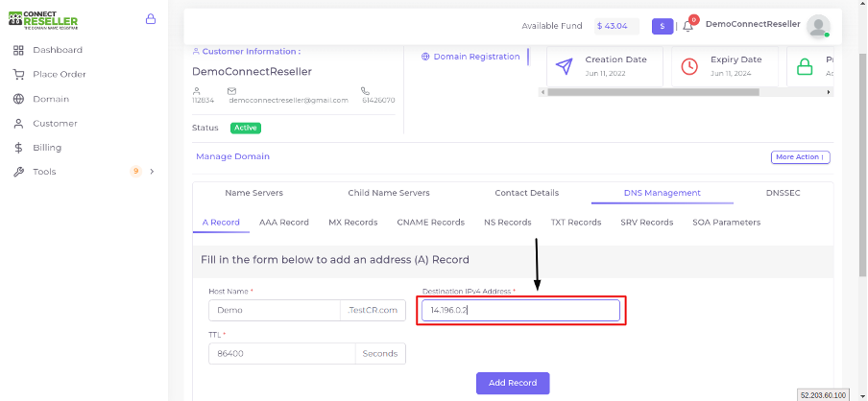Open the DNSSEC tab

pyautogui.click(x=783, y=193)
